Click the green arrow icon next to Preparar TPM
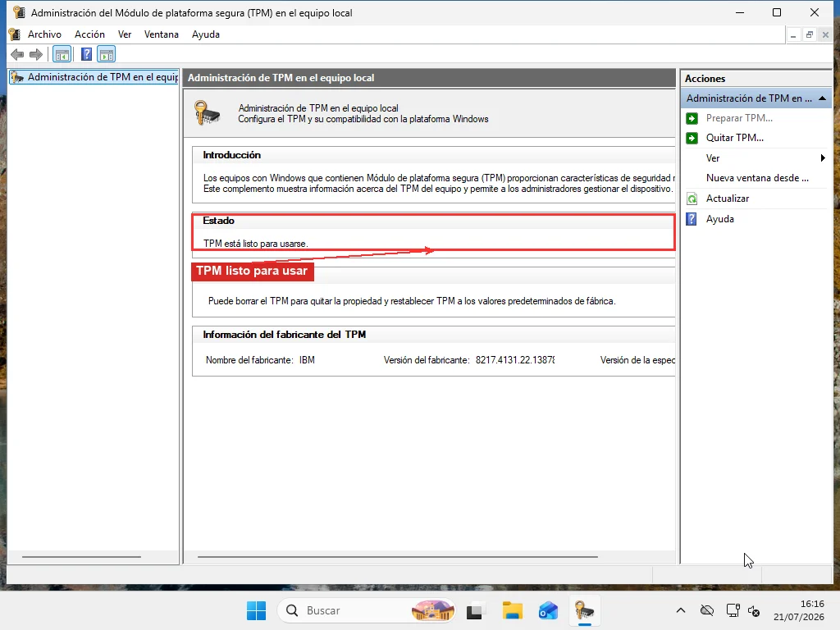The width and height of the screenshot is (840, 630). [x=692, y=118]
